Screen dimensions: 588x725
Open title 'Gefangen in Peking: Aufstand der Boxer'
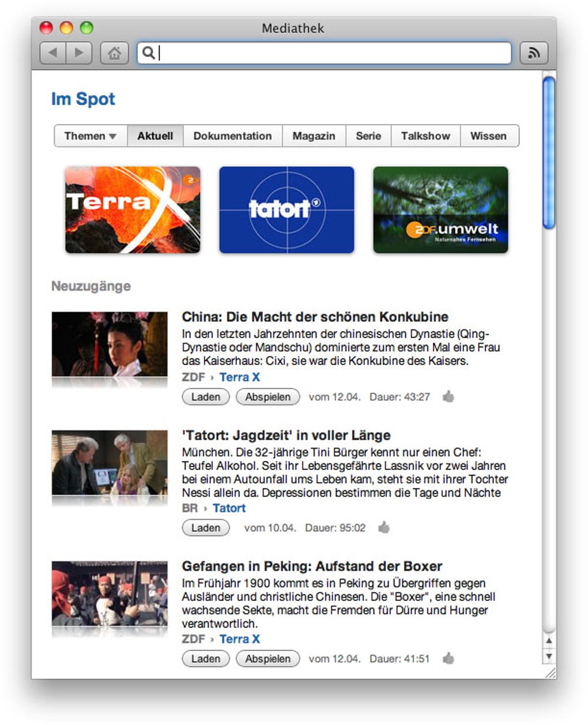pos(312,566)
